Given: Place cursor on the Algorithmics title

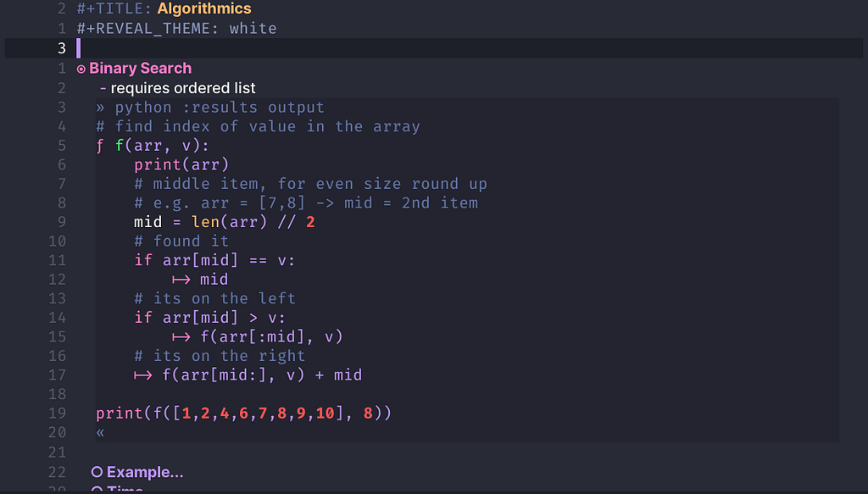Looking at the screenshot, I should [x=204, y=9].
